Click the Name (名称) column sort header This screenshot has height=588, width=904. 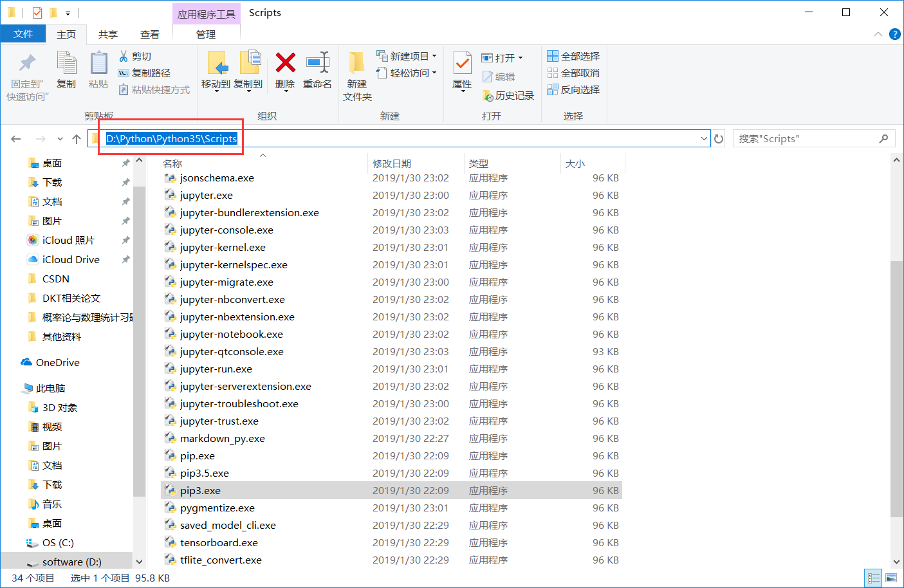coord(172,164)
